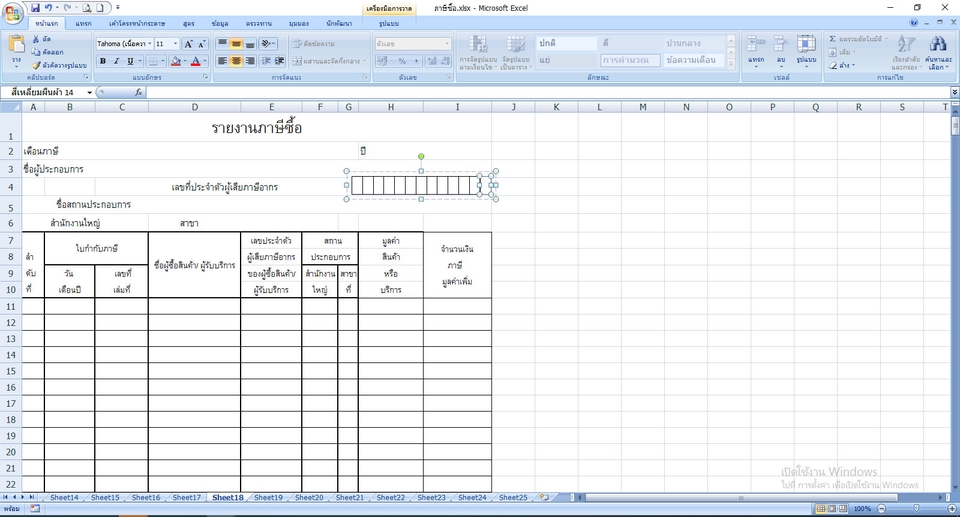Click macro record icon in status bar
The image size is (960, 517).
click(35, 508)
